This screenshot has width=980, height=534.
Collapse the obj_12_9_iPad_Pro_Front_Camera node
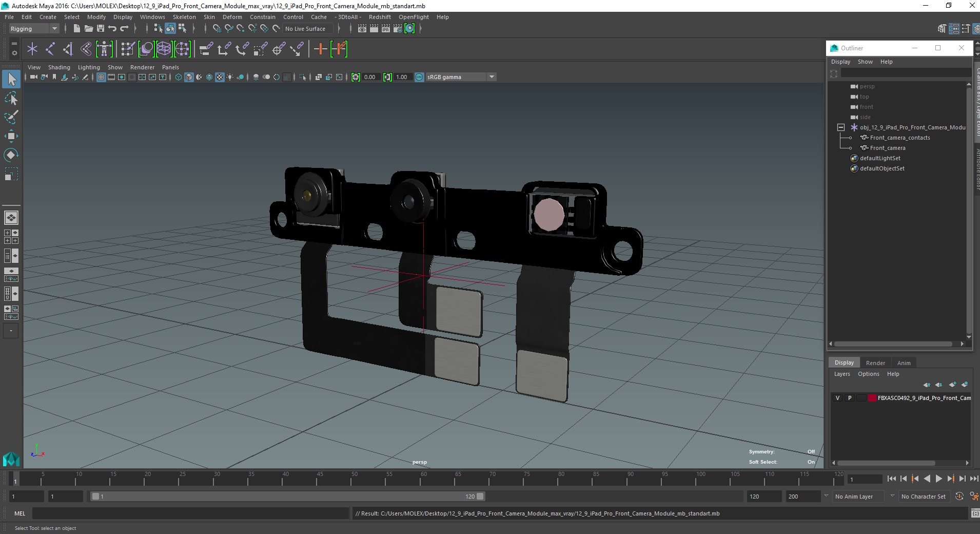(x=841, y=127)
